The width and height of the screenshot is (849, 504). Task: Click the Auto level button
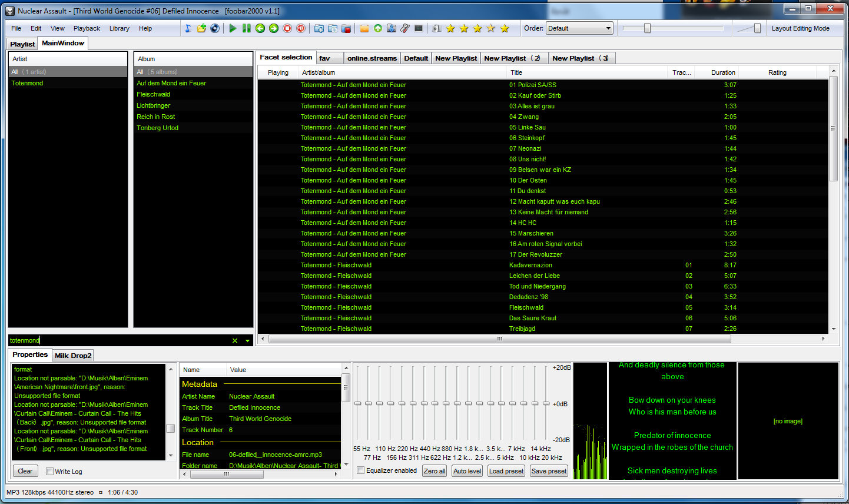click(467, 471)
